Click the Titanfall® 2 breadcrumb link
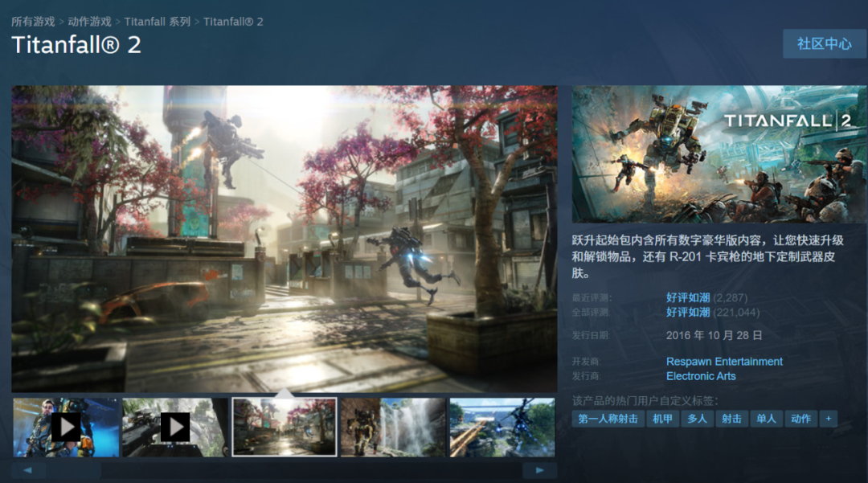Image resolution: width=868 pixels, height=483 pixels. tap(233, 22)
